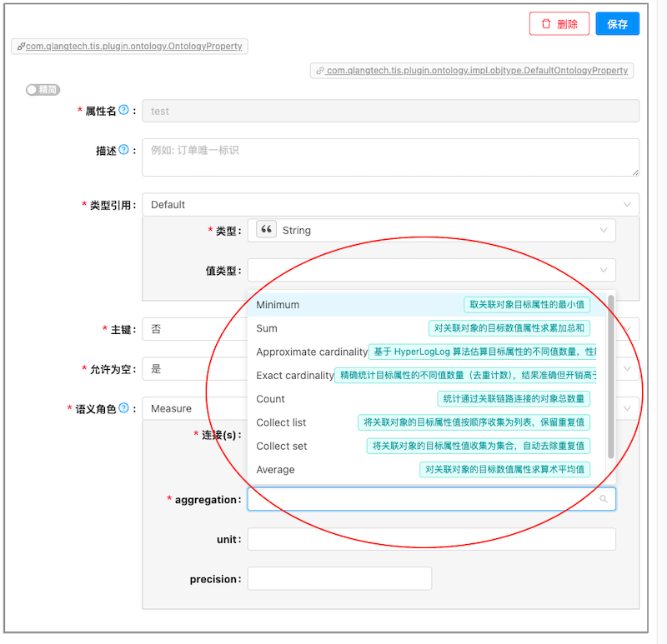Click description tag 对关联对象的目标数值属性求累加总和
Viewport: 667px width, 644px height.
[x=509, y=328]
